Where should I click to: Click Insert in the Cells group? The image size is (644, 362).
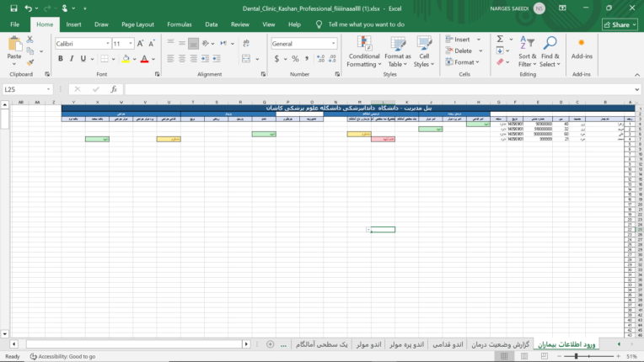[x=462, y=40]
